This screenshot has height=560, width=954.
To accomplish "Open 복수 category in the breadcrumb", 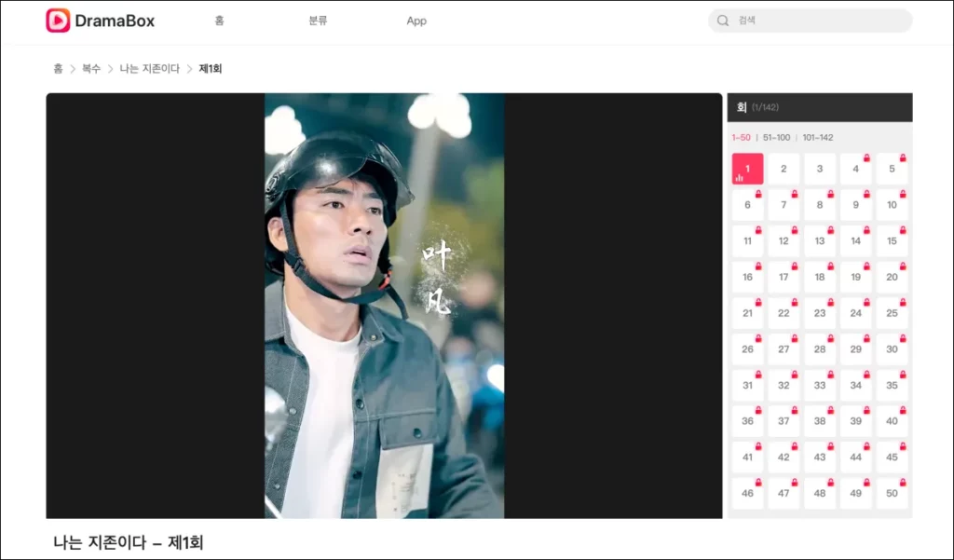I will coord(91,69).
